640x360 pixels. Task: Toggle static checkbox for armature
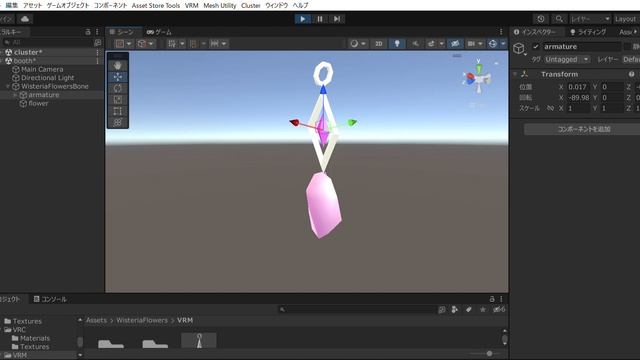click(627, 47)
